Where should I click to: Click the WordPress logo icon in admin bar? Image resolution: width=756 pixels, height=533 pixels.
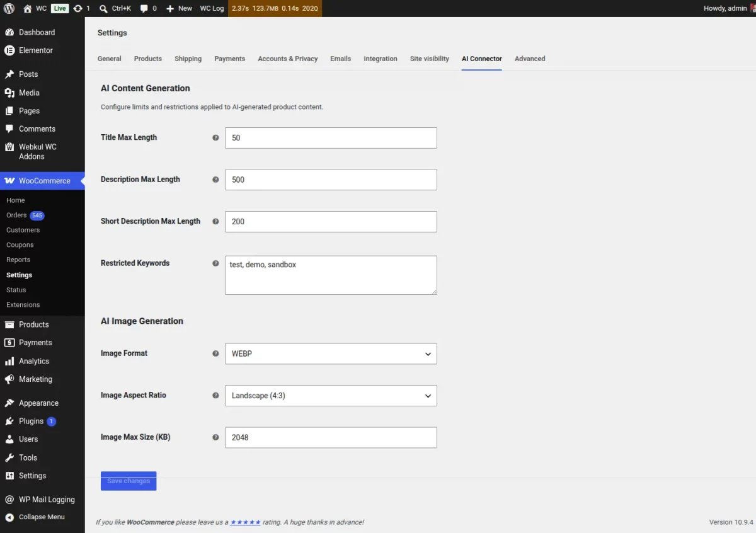pyautogui.click(x=9, y=8)
